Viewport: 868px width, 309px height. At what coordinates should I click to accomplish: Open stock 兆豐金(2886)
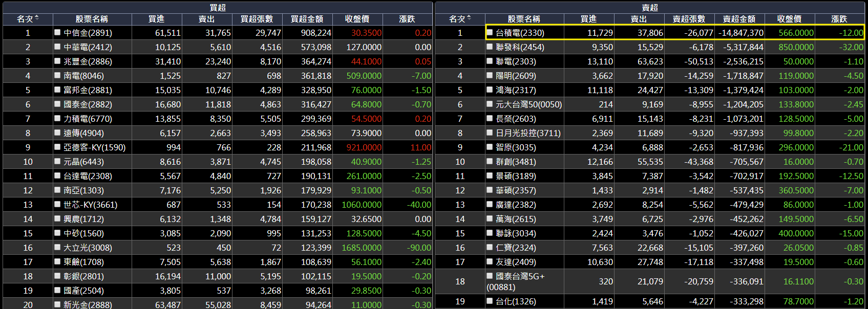pos(88,61)
